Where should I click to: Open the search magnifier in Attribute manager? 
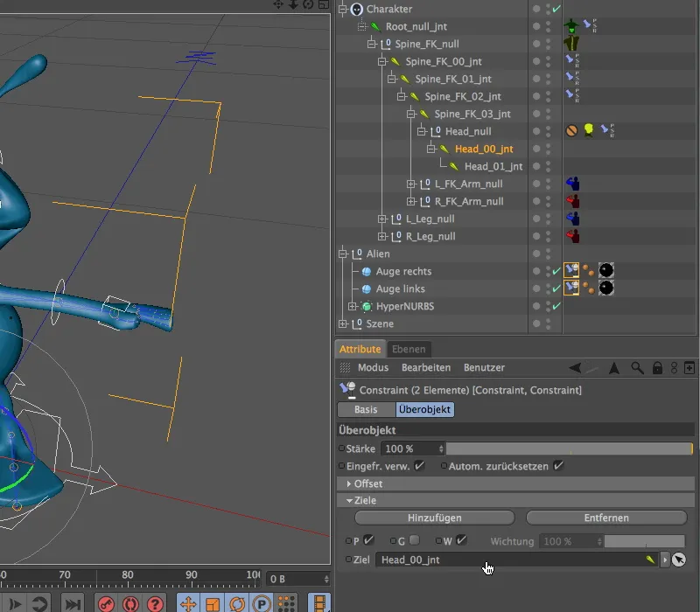click(637, 368)
